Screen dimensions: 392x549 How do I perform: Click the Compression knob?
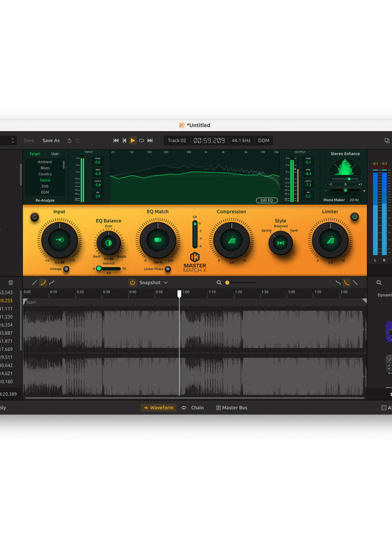point(232,240)
